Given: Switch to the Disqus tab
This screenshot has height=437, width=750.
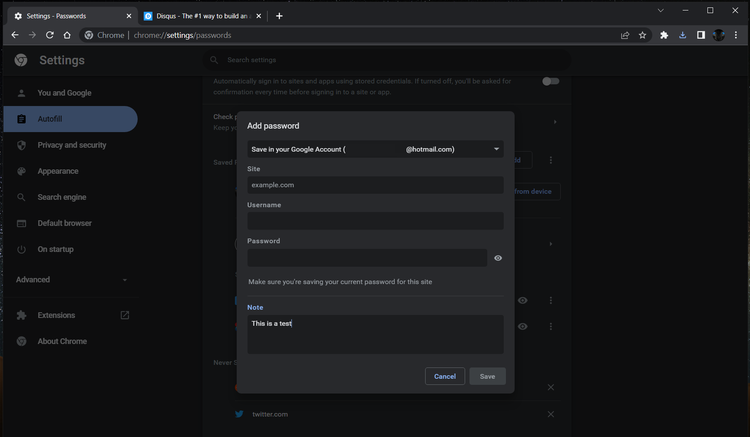Looking at the screenshot, I should coord(200,16).
